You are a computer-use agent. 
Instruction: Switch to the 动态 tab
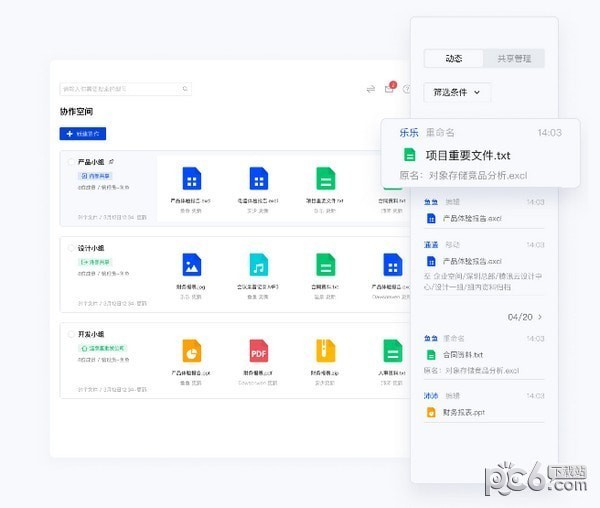pos(454,59)
